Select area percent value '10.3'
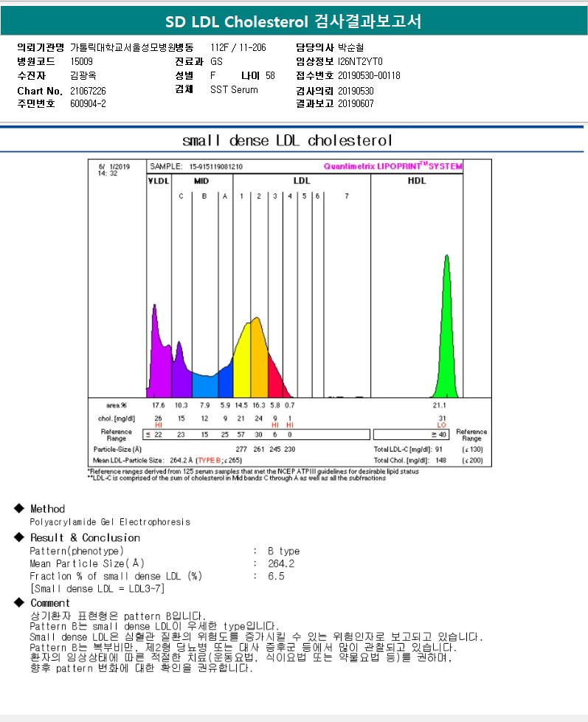Screen dimensions: 588x722 pyautogui.click(x=181, y=405)
